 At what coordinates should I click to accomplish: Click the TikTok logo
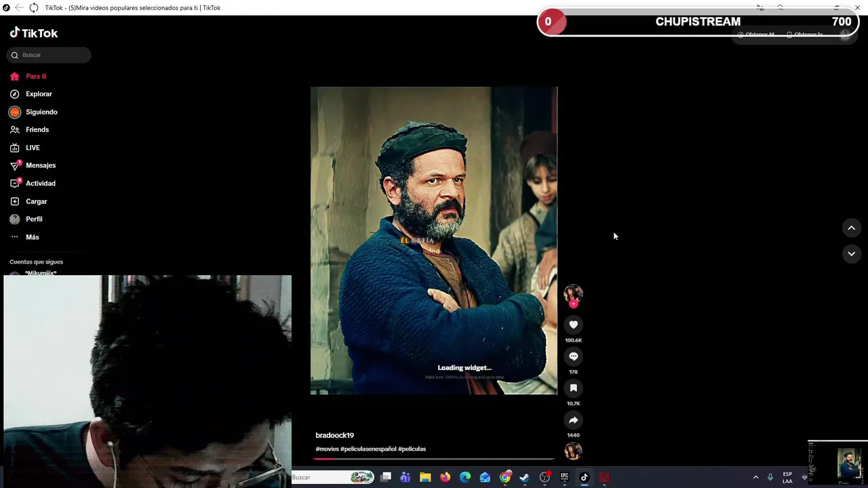(x=34, y=33)
